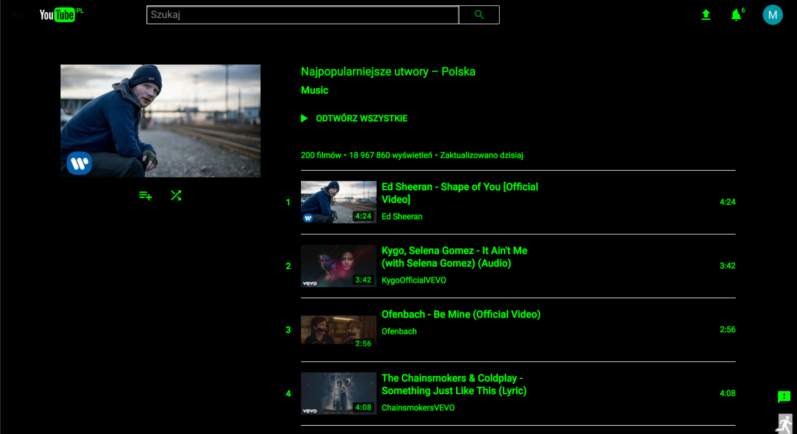
Task: Open Ofenbach - Be Mine (Official Video) title
Action: point(461,315)
